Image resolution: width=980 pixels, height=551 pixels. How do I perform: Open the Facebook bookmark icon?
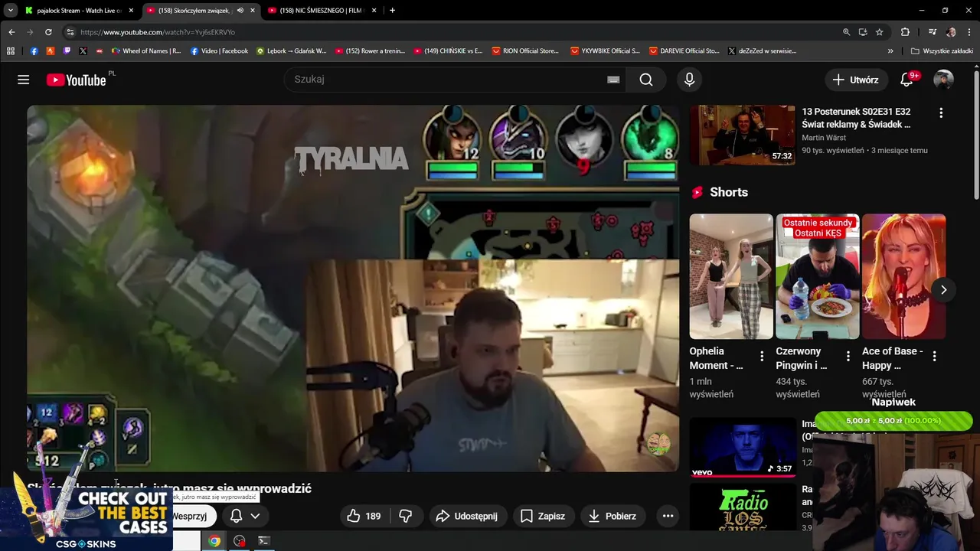(x=34, y=51)
